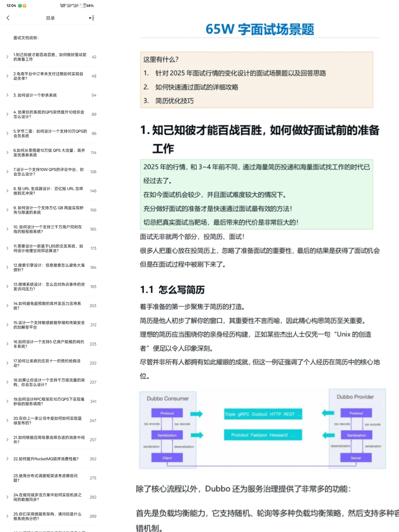The width and height of the screenshot is (399, 532).
Task: Open chapter 5 字节二面 会员系统
Action: point(48,133)
